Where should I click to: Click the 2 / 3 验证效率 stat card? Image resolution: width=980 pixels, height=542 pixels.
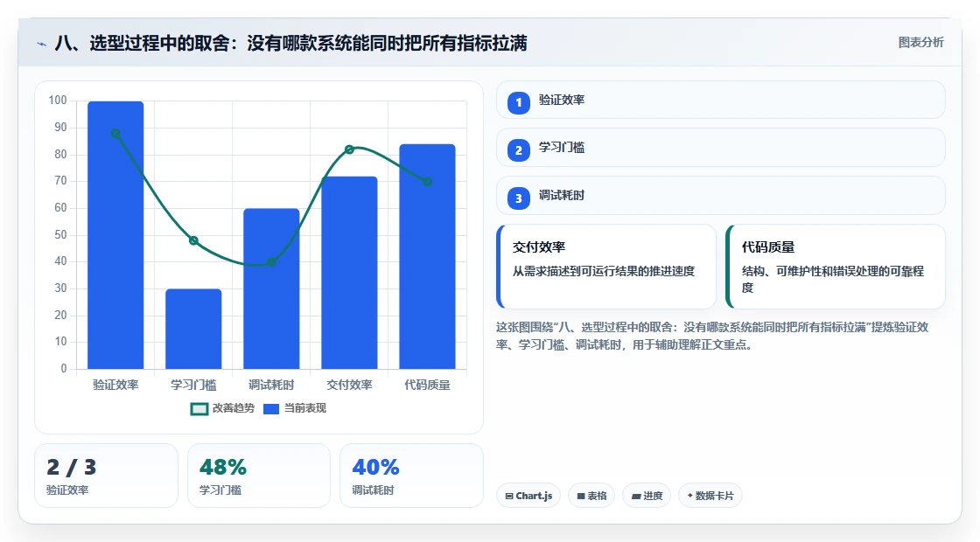click(x=106, y=476)
